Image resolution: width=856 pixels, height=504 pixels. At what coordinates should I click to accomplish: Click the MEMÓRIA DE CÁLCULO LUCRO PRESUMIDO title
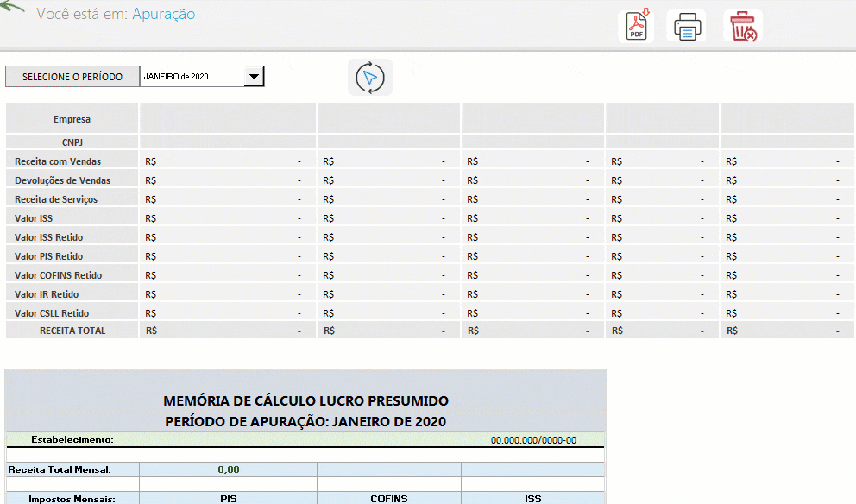tap(305, 400)
